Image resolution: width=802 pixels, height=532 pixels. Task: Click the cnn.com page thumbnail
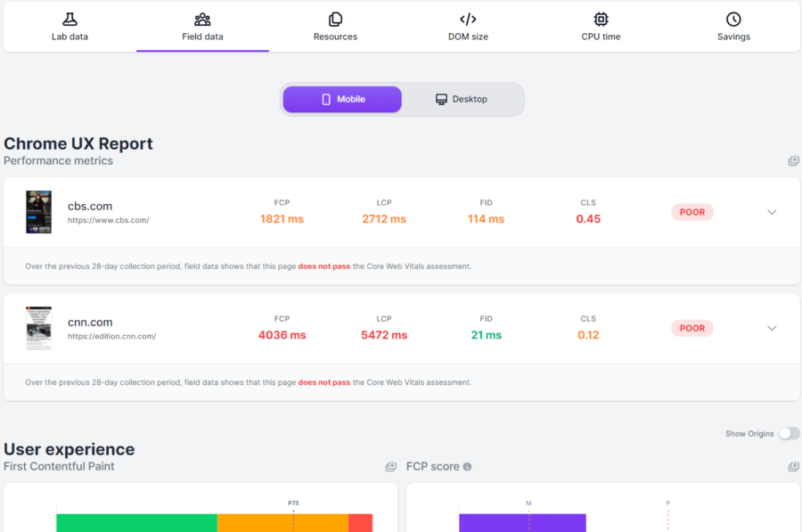click(x=39, y=328)
